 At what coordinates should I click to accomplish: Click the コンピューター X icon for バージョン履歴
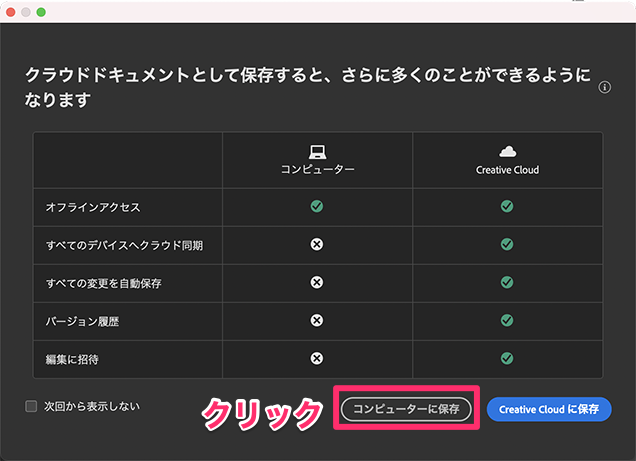click(x=317, y=320)
